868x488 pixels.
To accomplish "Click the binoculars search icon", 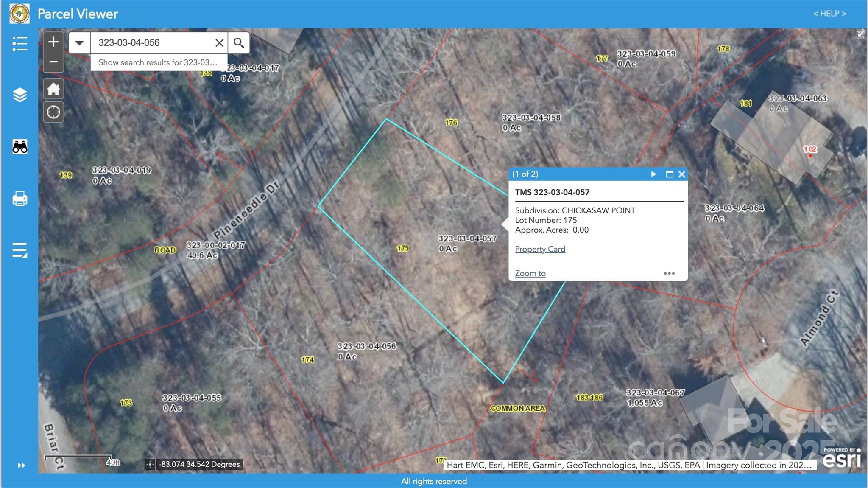I will coord(20,147).
